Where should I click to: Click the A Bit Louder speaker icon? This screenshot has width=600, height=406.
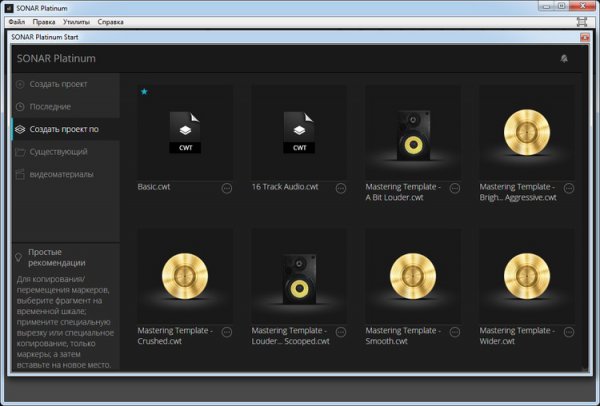[412, 133]
